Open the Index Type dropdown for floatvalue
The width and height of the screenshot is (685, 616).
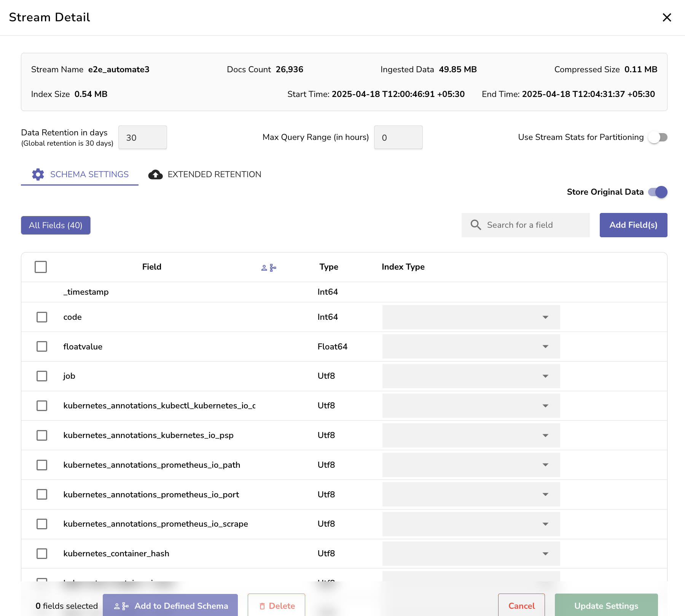[546, 346]
